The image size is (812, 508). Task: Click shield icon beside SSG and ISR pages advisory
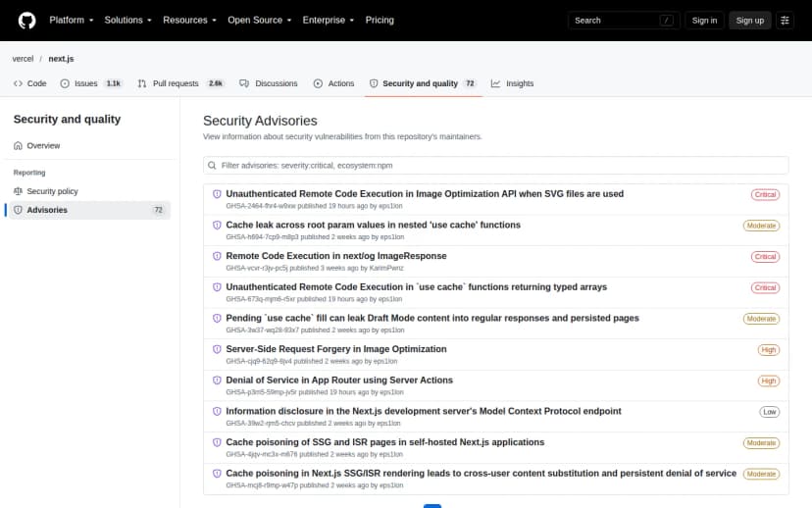click(x=217, y=442)
